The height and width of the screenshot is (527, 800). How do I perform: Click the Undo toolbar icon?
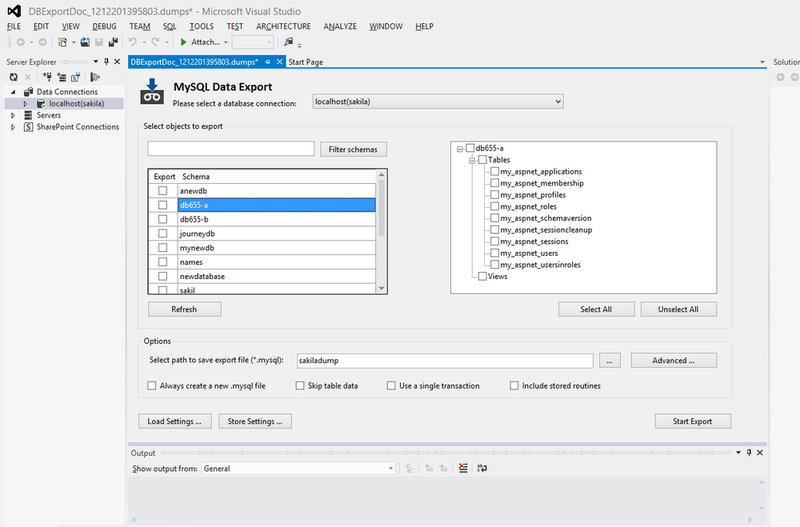pos(133,42)
